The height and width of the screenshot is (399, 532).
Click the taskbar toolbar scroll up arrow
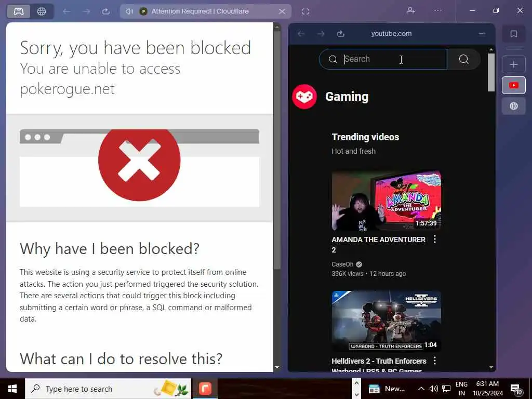[356, 383]
